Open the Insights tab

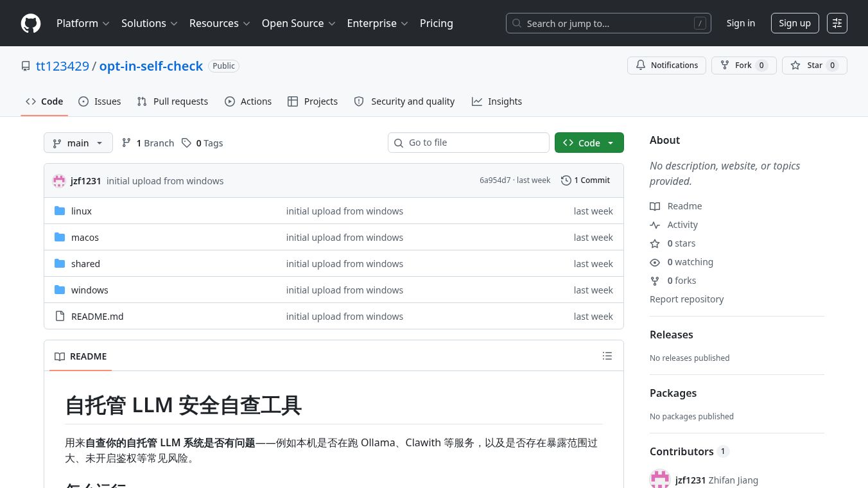(497, 101)
